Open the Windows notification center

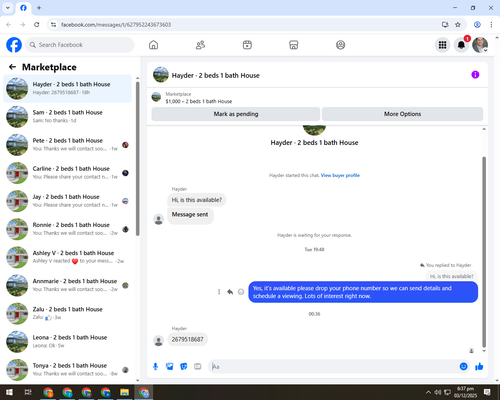click(x=487, y=392)
